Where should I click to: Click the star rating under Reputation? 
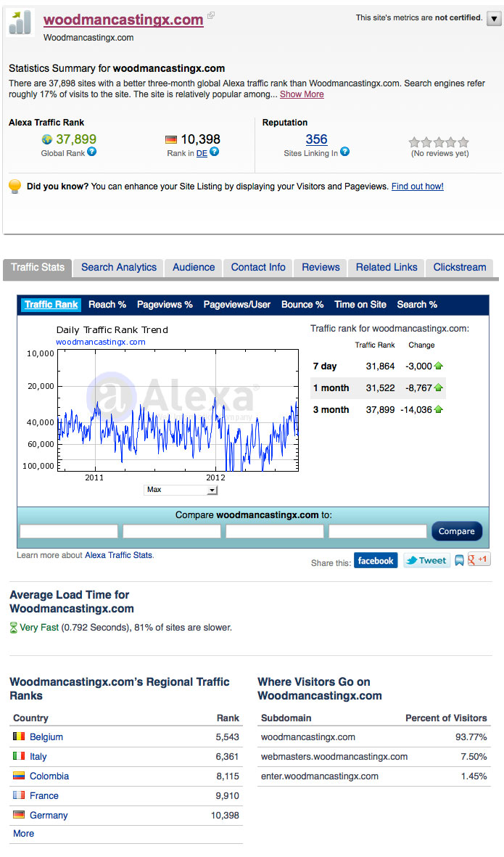pyautogui.click(x=439, y=142)
